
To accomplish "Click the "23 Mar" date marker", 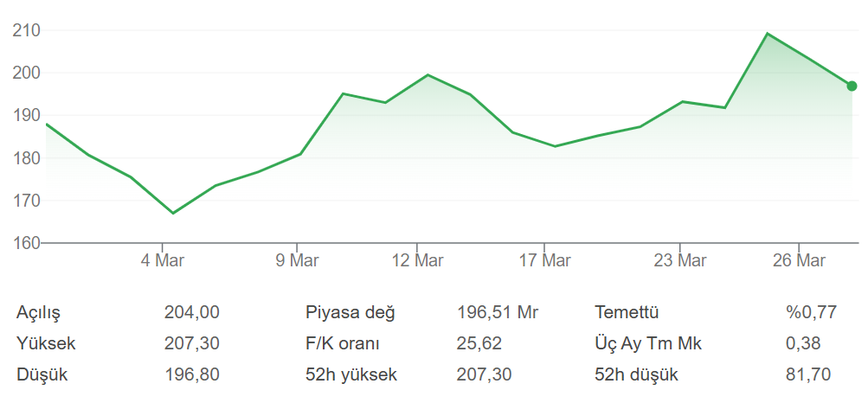I will click(680, 259).
